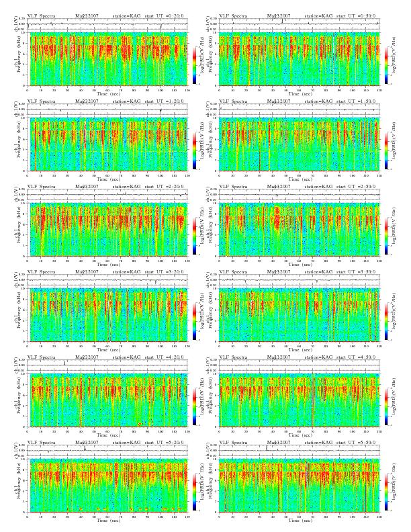This screenshot has height=532, width=411.
Task: Click the PSD color bar of the UT 4:20:0 panel
Action: tap(195, 406)
